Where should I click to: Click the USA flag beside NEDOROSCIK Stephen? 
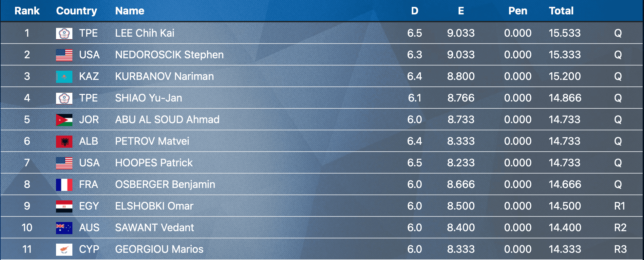tap(64, 55)
